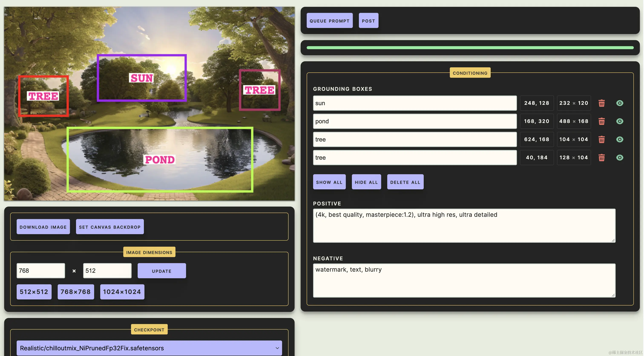Open the checkpoint model dropdown

[149, 348]
